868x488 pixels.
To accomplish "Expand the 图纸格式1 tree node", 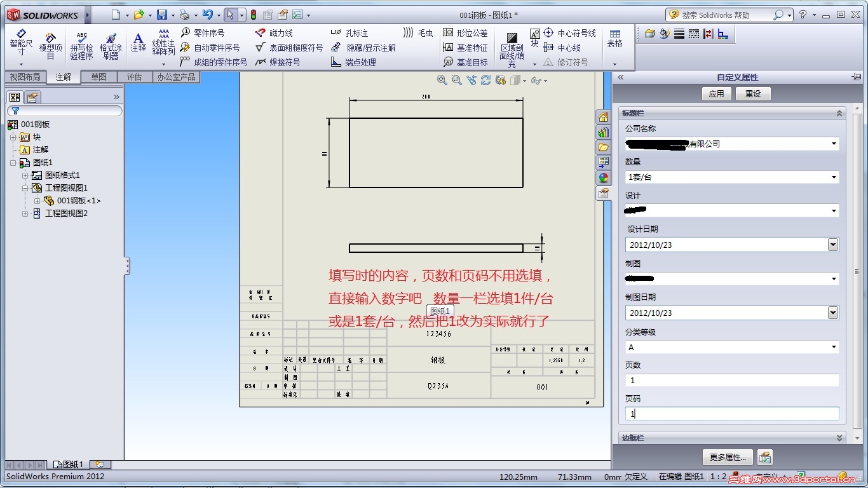I will pos(25,175).
